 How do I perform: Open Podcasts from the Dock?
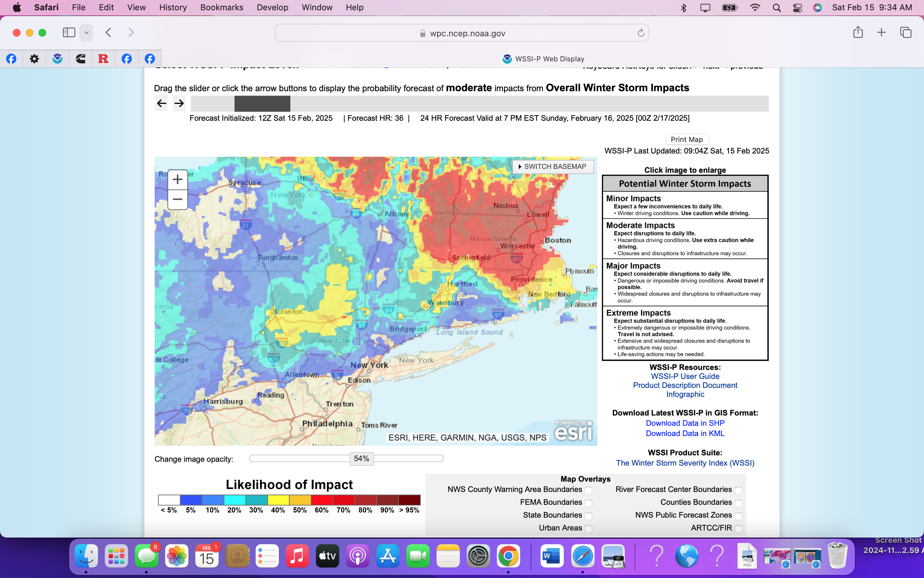coord(357,556)
